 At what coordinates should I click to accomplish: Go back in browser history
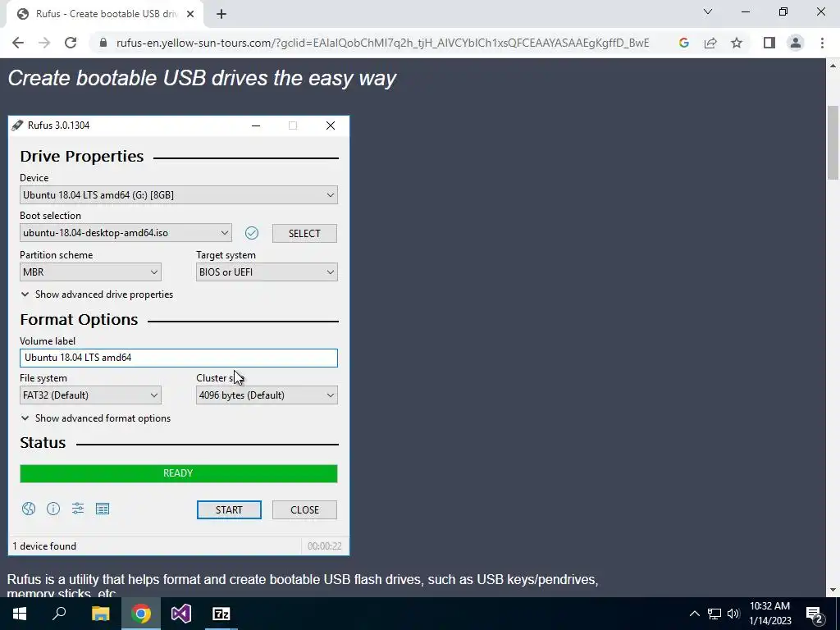coord(18,43)
